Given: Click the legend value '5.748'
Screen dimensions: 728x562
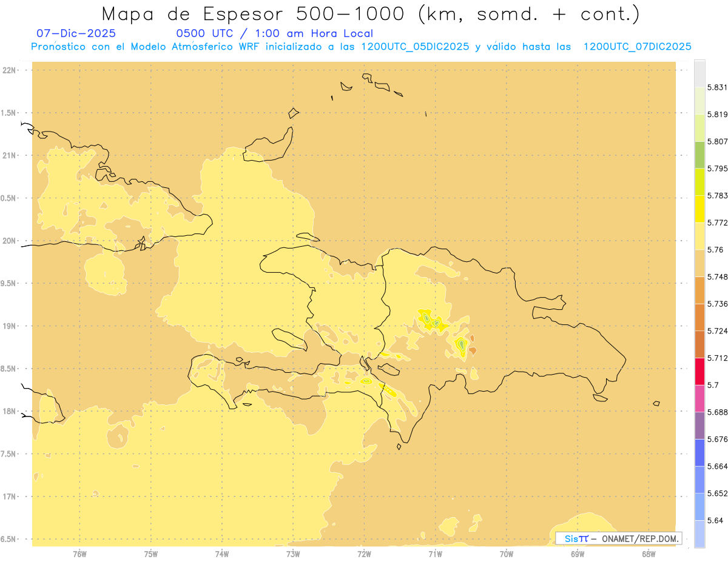Looking at the screenshot, I should point(718,276).
